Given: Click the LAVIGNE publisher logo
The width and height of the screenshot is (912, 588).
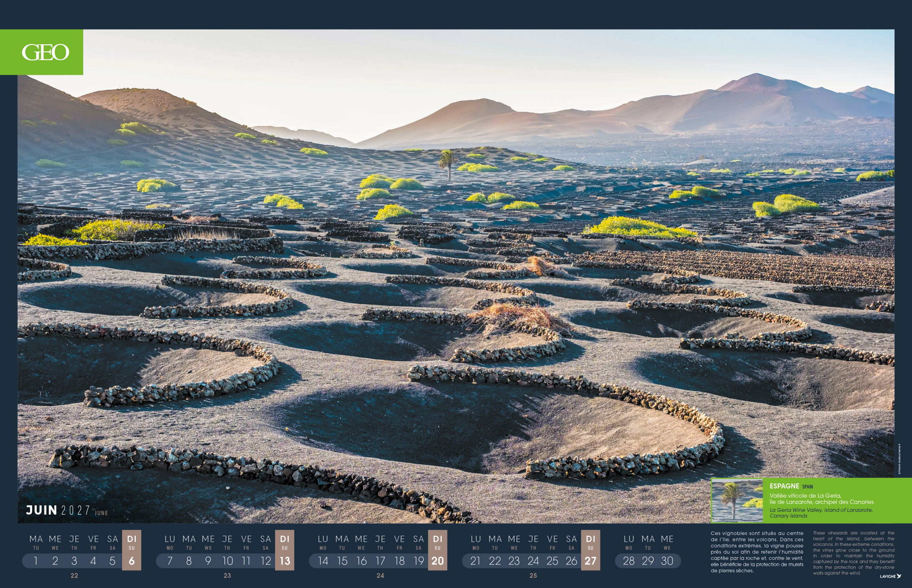Looking at the screenshot, I should (x=890, y=576).
